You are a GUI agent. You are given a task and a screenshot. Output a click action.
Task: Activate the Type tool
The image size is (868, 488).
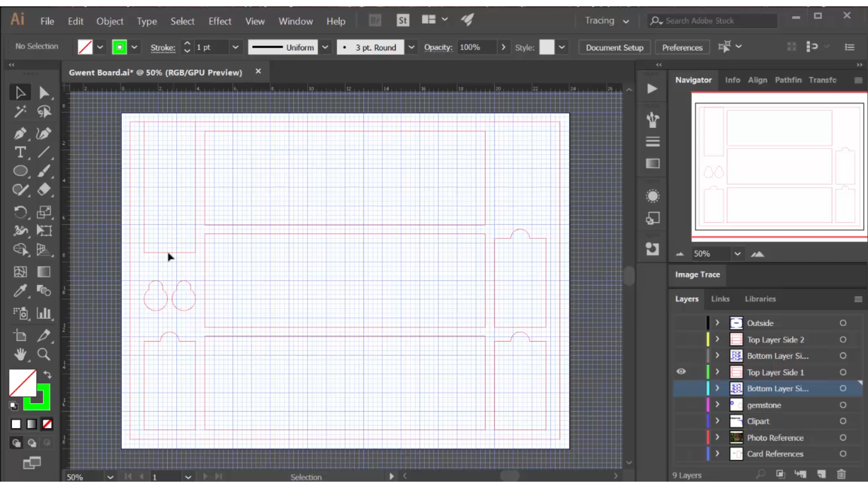(x=20, y=153)
